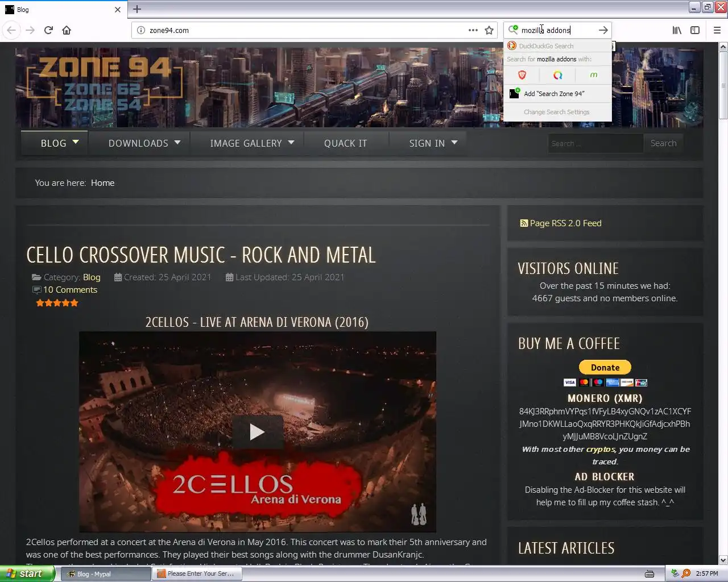The width and height of the screenshot is (728, 582).
Task: Expand the IMAGE GALLERY dropdown arrow
Action: 291,143
